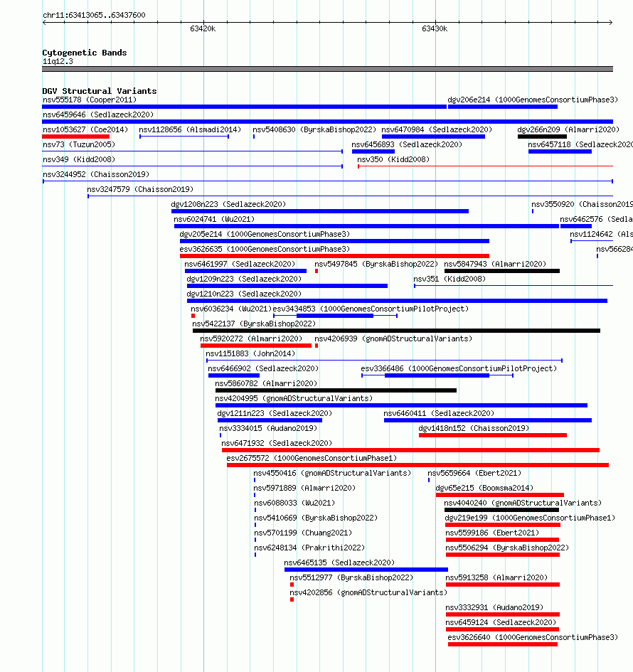Click the black dgv266n209 variant bar
The width and height of the screenshot is (633, 672).
(542, 137)
